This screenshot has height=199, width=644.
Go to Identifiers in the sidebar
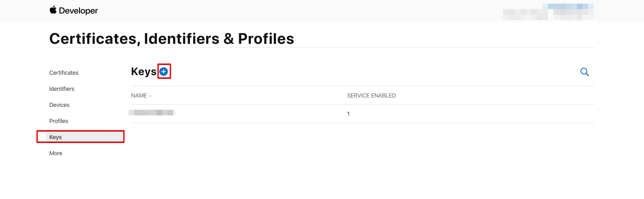62,89
